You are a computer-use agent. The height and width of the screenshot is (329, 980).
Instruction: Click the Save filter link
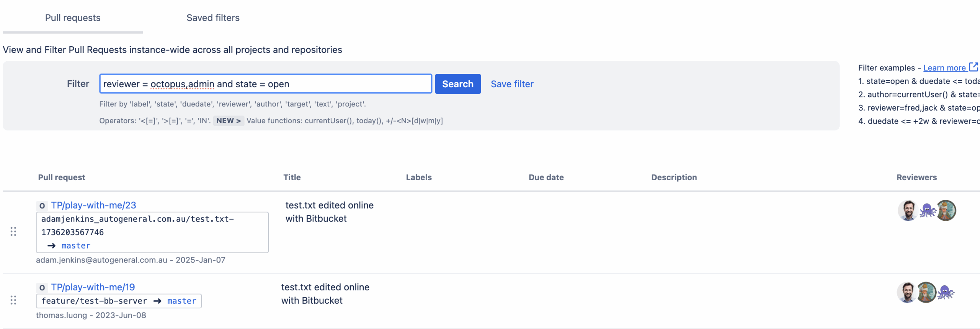[x=512, y=84]
